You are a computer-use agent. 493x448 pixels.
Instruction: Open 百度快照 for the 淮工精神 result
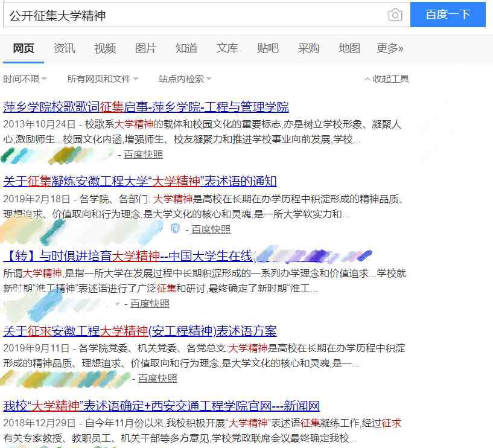pyautogui.click(x=150, y=304)
